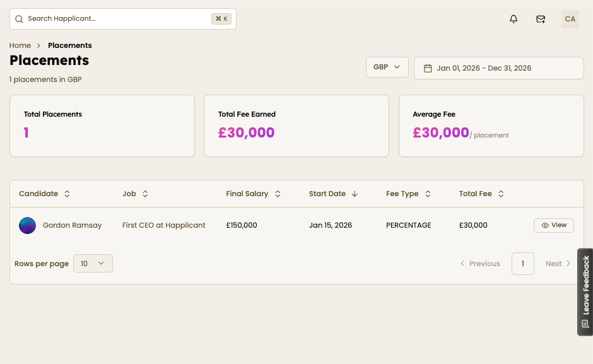Toggle Start Date sort direction

click(355, 194)
